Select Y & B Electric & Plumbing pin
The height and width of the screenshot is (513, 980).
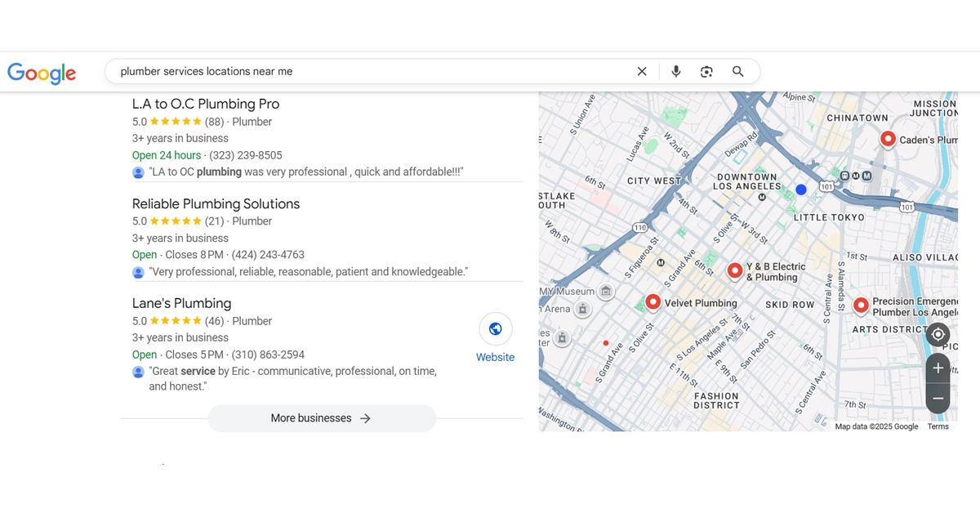[x=734, y=270]
